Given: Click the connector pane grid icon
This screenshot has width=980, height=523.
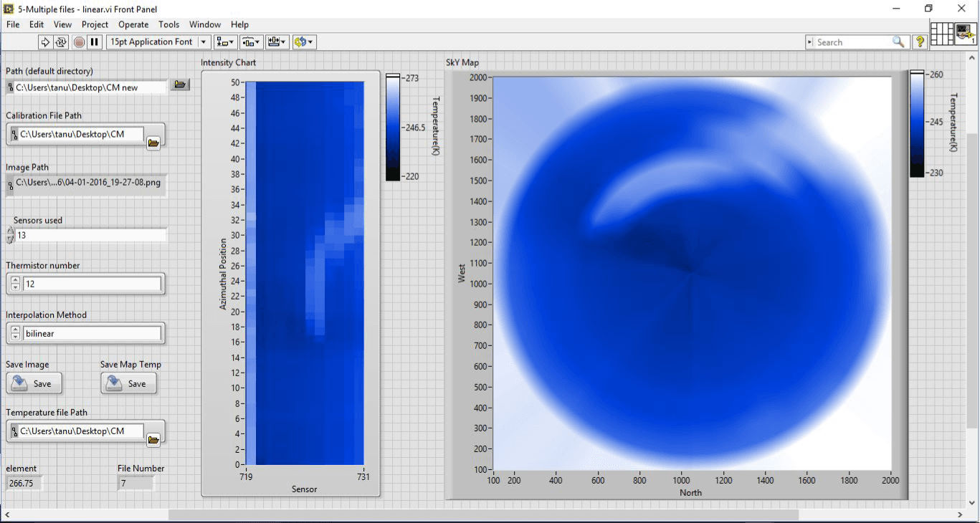Looking at the screenshot, I should (942, 34).
